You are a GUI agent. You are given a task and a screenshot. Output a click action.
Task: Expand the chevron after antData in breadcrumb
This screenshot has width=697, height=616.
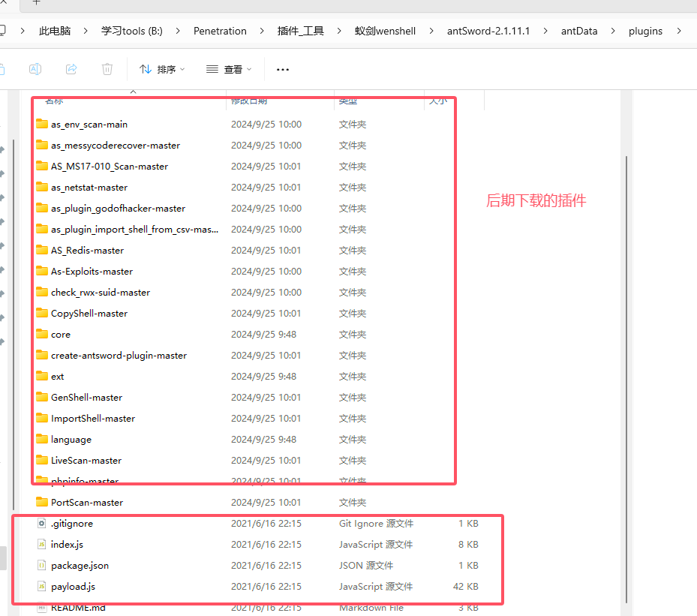coord(611,31)
